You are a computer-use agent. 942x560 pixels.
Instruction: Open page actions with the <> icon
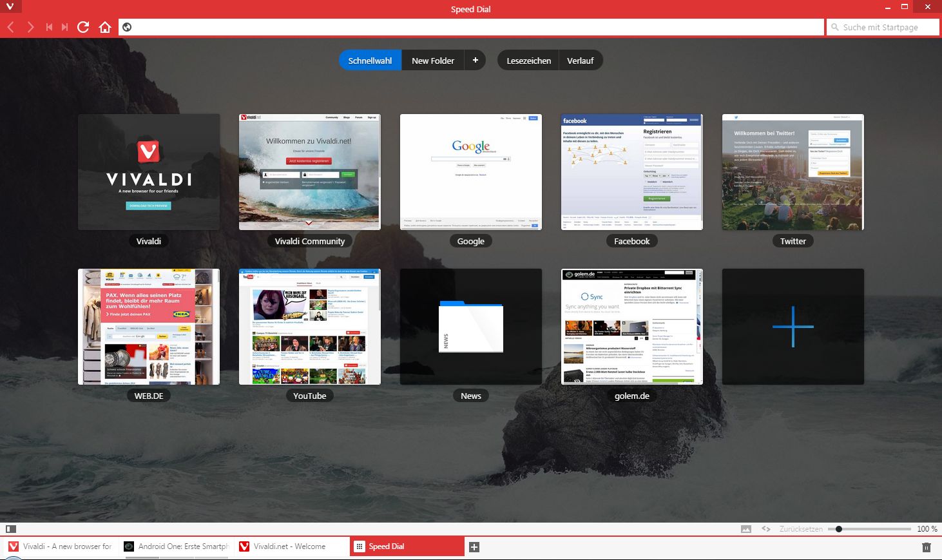pyautogui.click(x=766, y=528)
